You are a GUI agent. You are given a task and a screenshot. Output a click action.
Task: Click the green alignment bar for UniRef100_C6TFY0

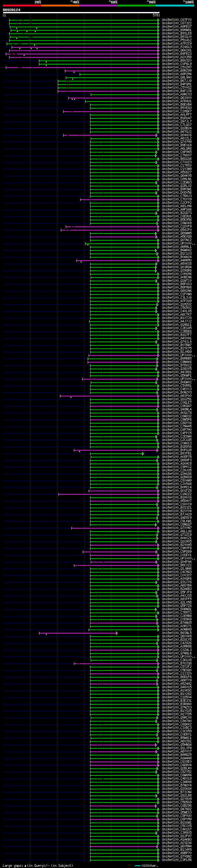(x=84, y=20)
